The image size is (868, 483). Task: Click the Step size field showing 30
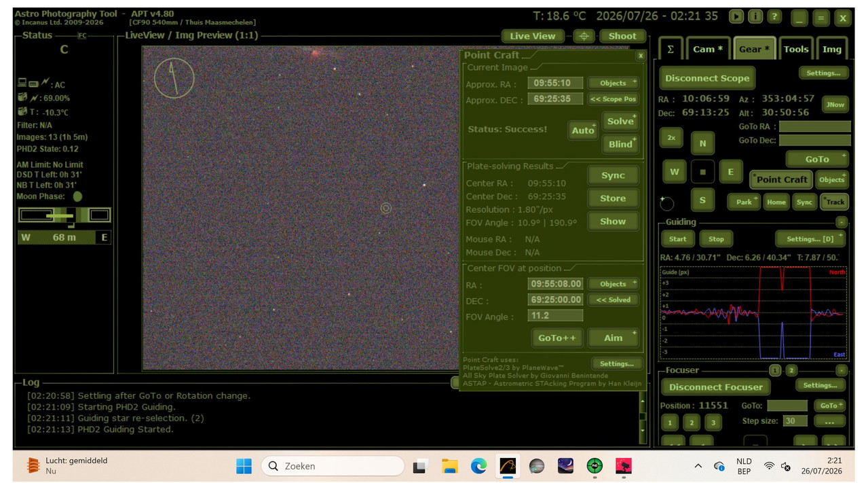pyautogui.click(x=795, y=421)
